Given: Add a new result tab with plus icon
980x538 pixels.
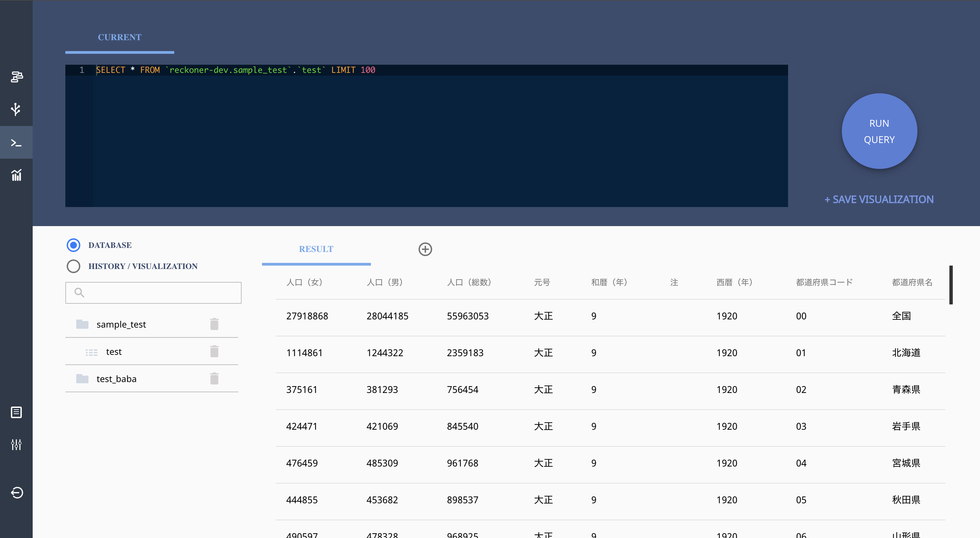Looking at the screenshot, I should coord(425,249).
